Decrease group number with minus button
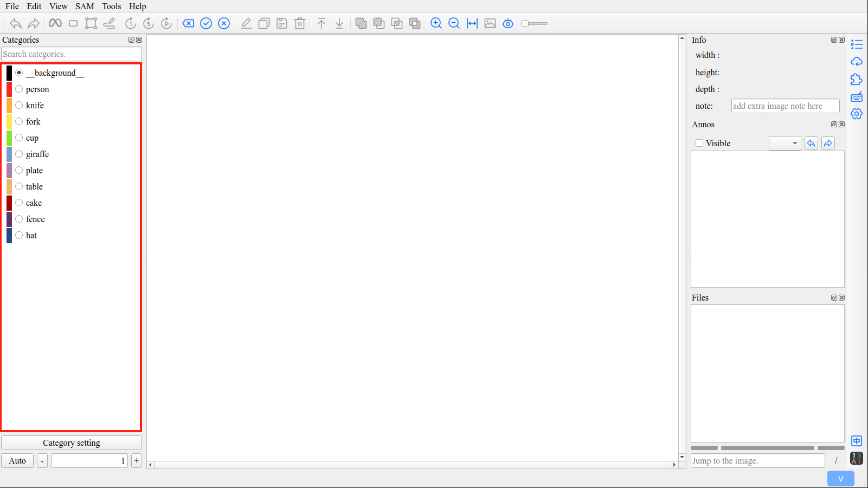The width and height of the screenshot is (868, 488). (x=42, y=460)
